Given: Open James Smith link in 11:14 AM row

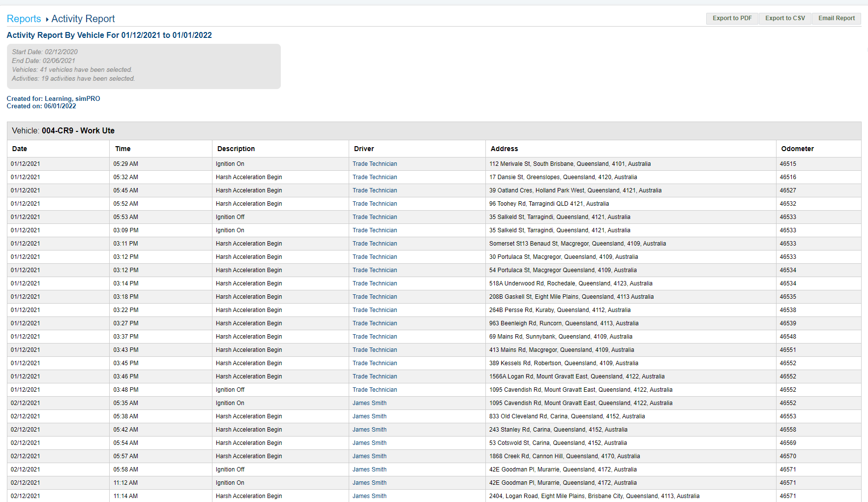Looking at the screenshot, I should (369, 496).
